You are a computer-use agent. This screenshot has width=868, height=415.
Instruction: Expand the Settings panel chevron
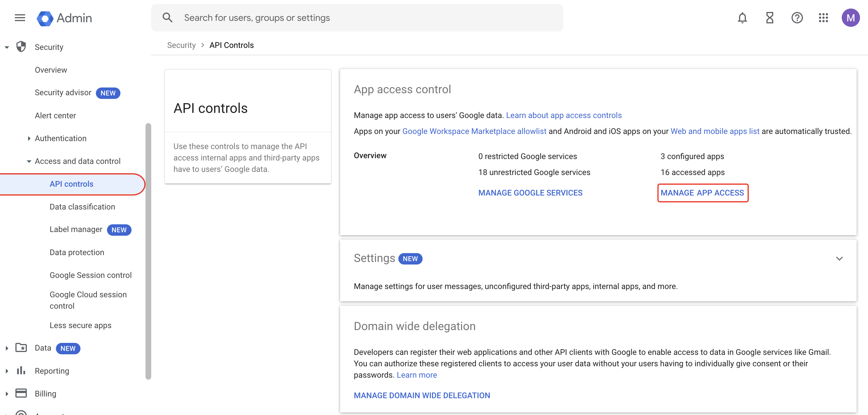click(x=839, y=259)
